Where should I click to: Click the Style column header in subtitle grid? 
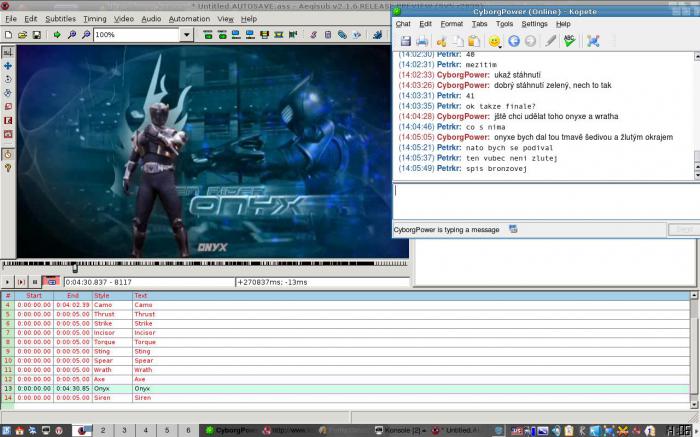pyautogui.click(x=112, y=295)
